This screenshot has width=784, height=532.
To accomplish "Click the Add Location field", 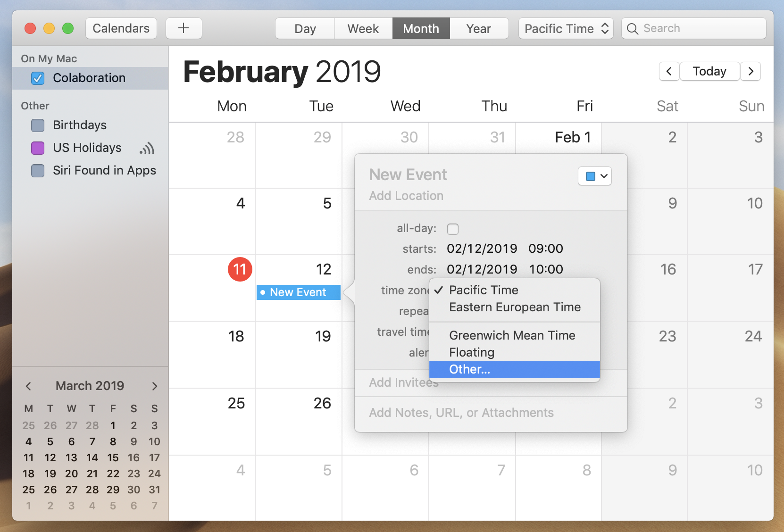I will (406, 196).
